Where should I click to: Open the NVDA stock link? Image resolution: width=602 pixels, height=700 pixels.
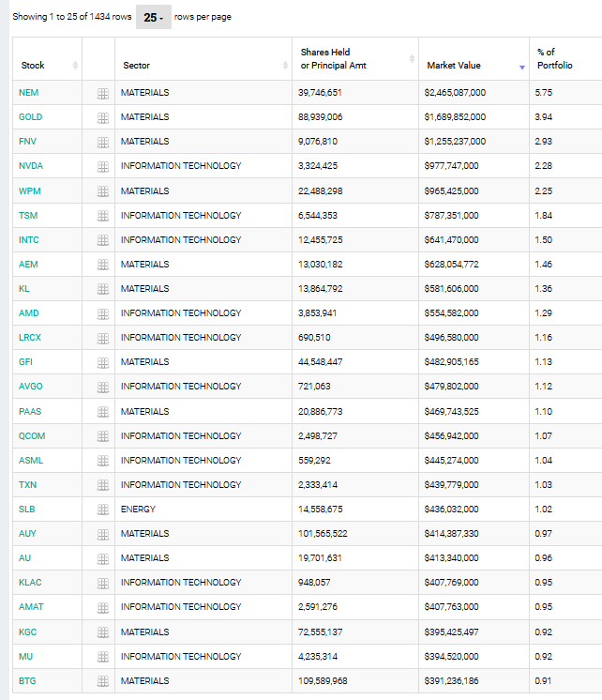point(31,166)
